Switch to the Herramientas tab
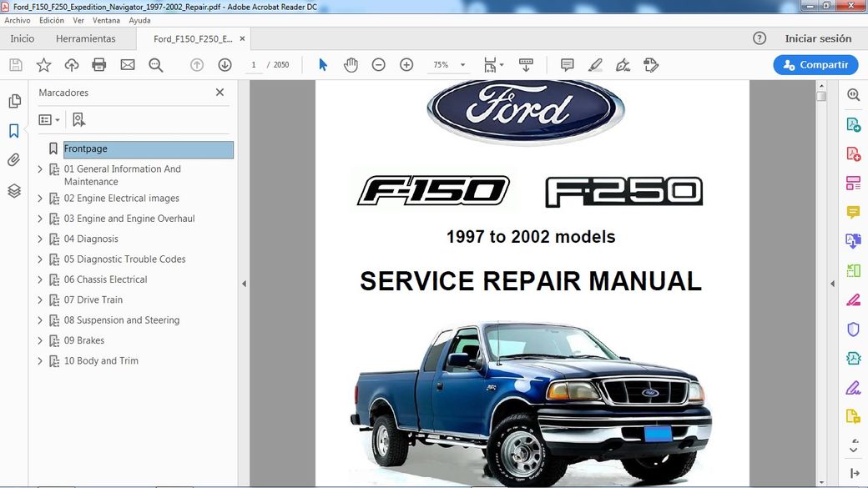The image size is (868, 488). point(86,38)
